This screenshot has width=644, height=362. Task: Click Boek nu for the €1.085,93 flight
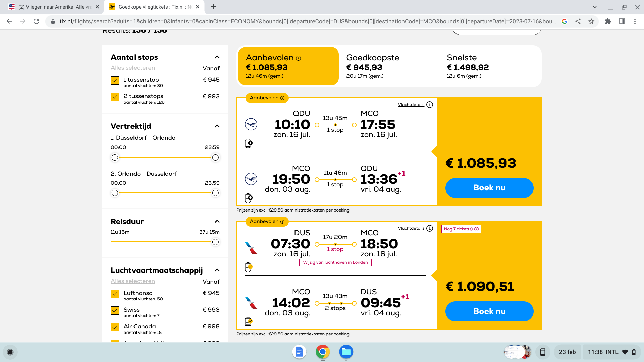pos(489,188)
